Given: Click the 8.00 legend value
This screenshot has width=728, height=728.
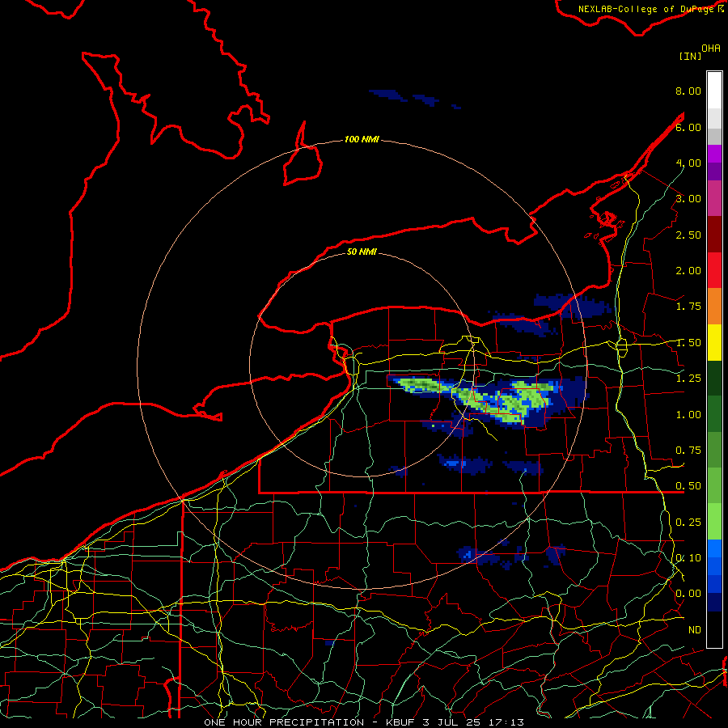Looking at the screenshot, I should [x=688, y=91].
